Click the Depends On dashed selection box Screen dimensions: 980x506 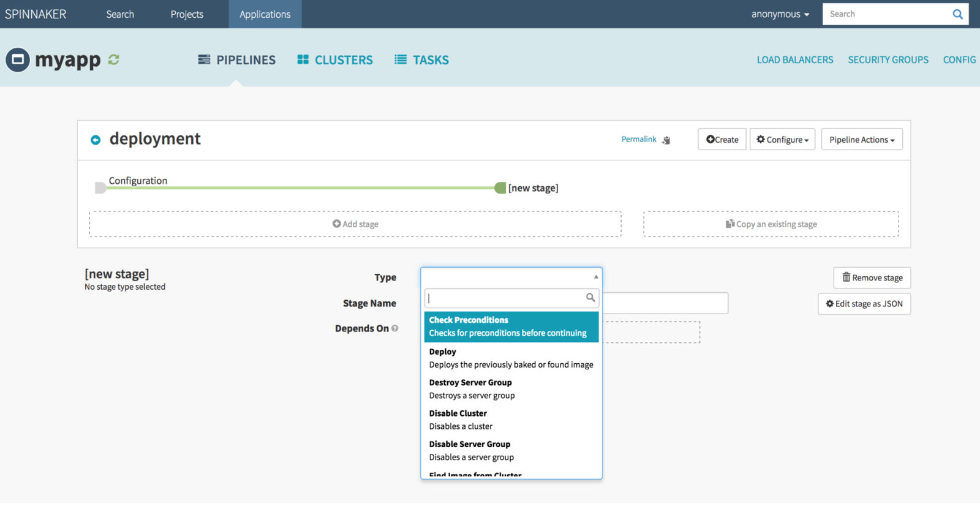651,332
